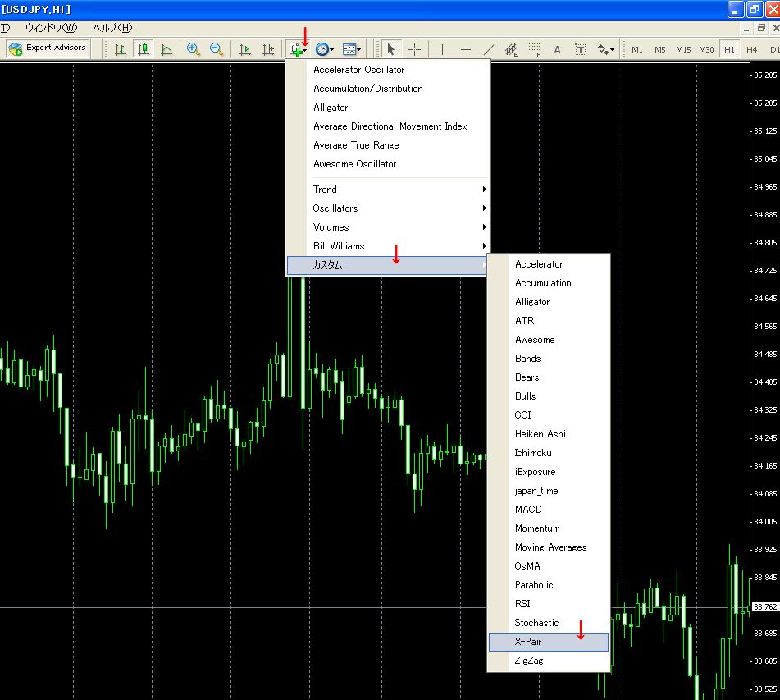Expand the Trend submenu
780x700 pixels.
(x=388, y=190)
